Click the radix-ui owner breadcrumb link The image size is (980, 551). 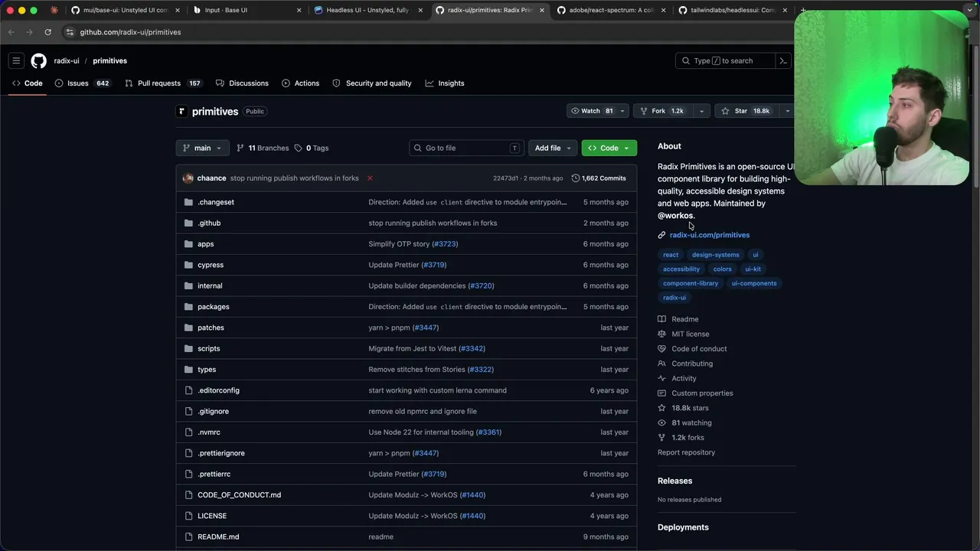pos(67,60)
